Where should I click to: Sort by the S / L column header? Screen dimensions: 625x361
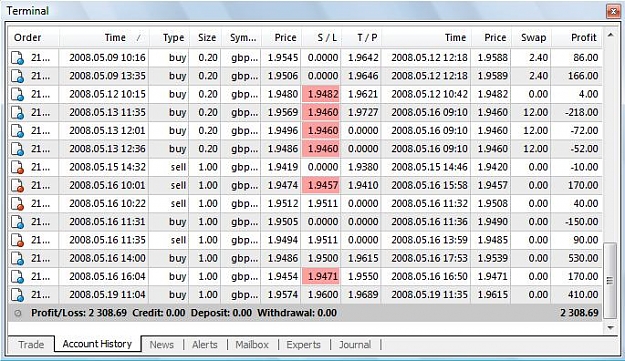(x=322, y=38)
